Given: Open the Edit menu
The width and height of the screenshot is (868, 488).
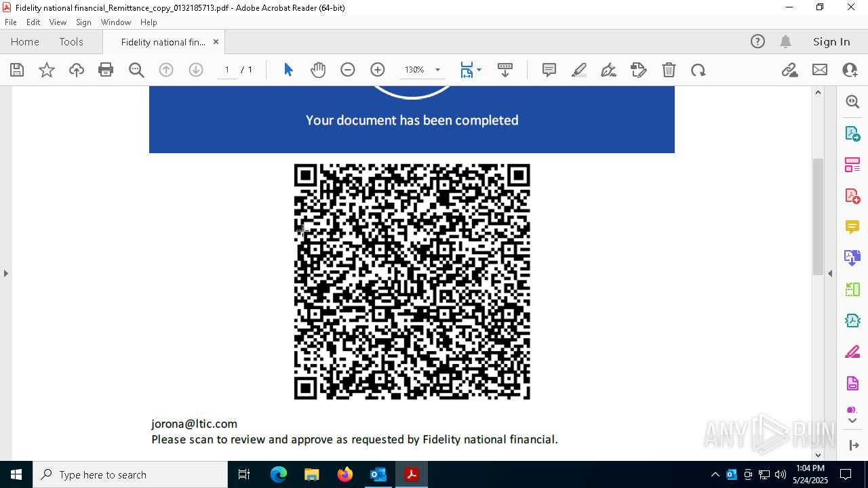Looking at the screenshot, I should point(33,22).
